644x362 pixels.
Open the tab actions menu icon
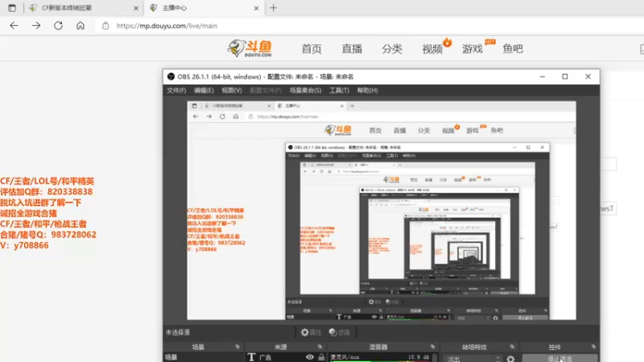(12, 8)
